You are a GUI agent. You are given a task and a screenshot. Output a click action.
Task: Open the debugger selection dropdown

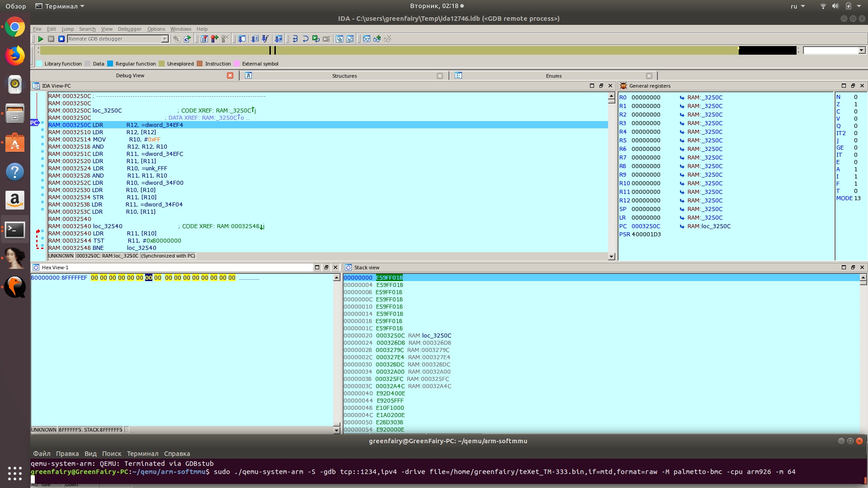pos(165,39)
